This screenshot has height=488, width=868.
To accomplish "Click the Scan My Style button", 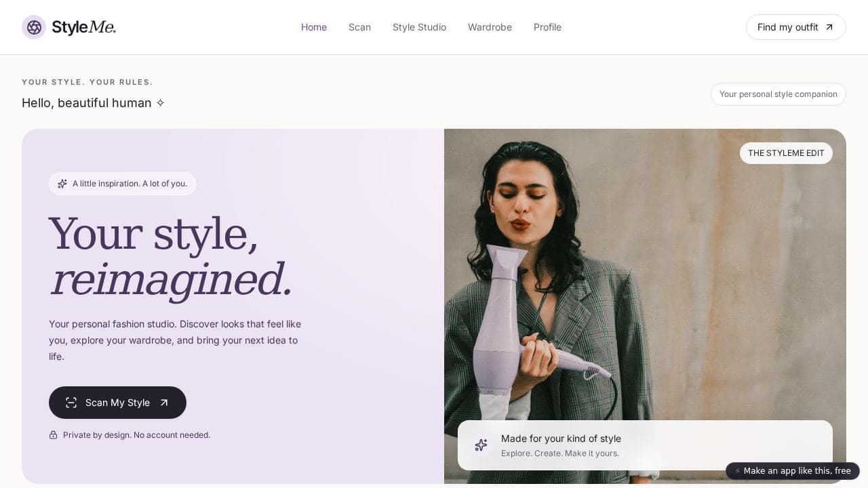I will click(117, 403).
